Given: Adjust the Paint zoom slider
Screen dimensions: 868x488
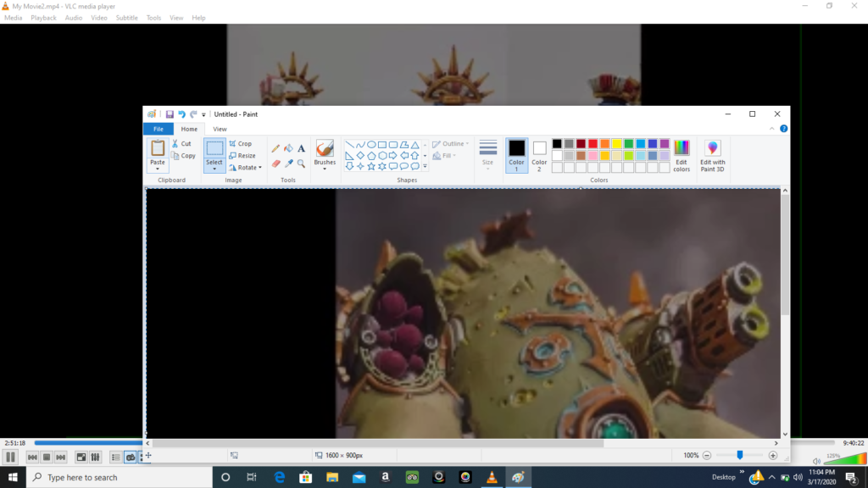Looking at the screenshot, I should click(x=739, y=455).
